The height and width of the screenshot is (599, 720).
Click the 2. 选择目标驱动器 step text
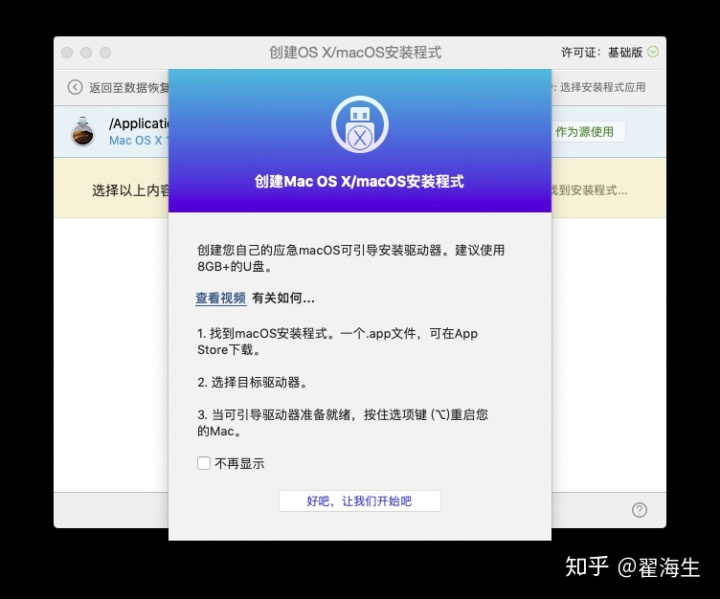(252, 382)
